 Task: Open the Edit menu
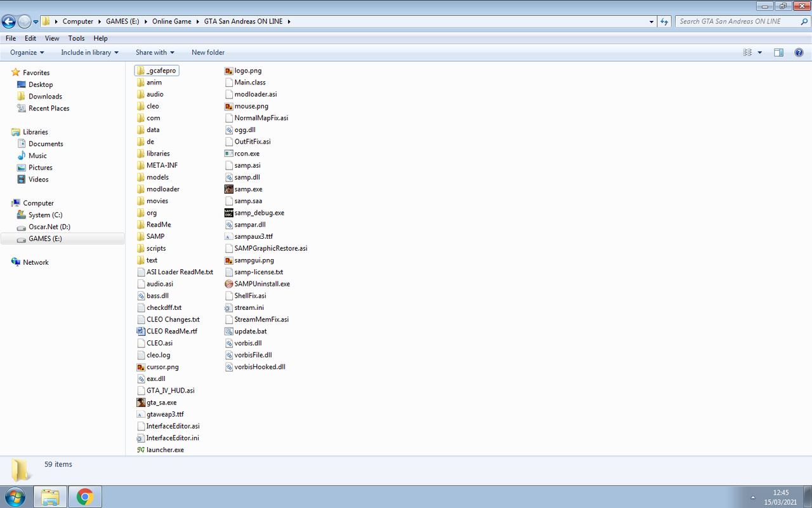pos(30,38)
